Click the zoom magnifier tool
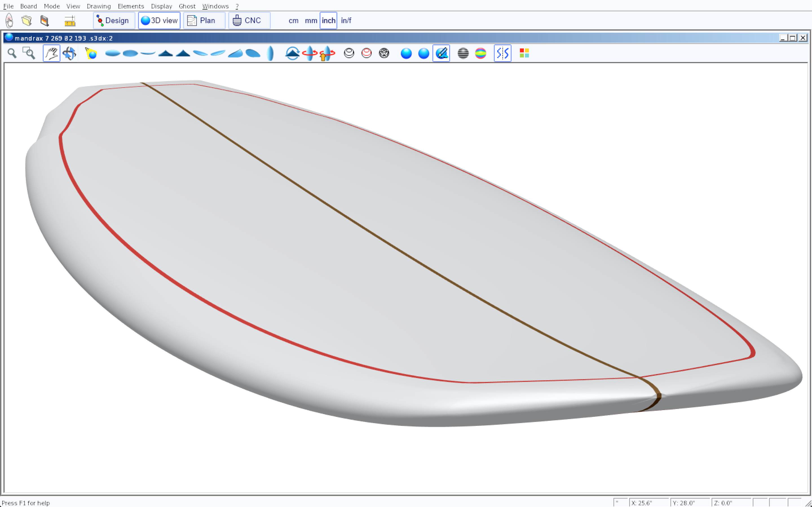This screenshot has width=812, height=507. coord(12,53)
